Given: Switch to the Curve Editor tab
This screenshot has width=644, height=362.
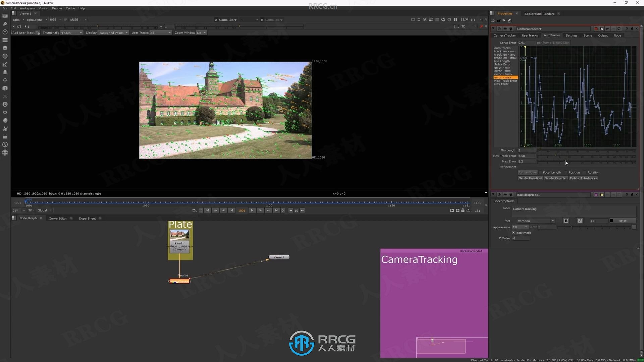Looking at the screenshot, I should pos(58,219).
